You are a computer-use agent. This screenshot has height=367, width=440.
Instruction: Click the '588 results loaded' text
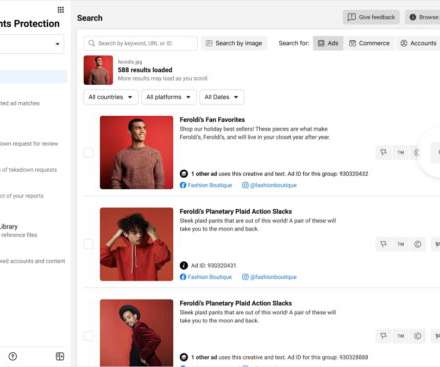click(x=145, y=70)
